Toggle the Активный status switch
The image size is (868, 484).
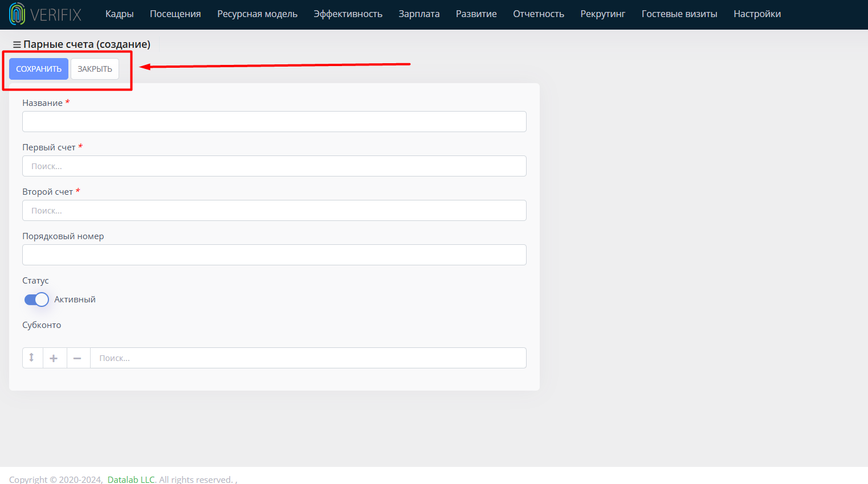pos(36,300)
